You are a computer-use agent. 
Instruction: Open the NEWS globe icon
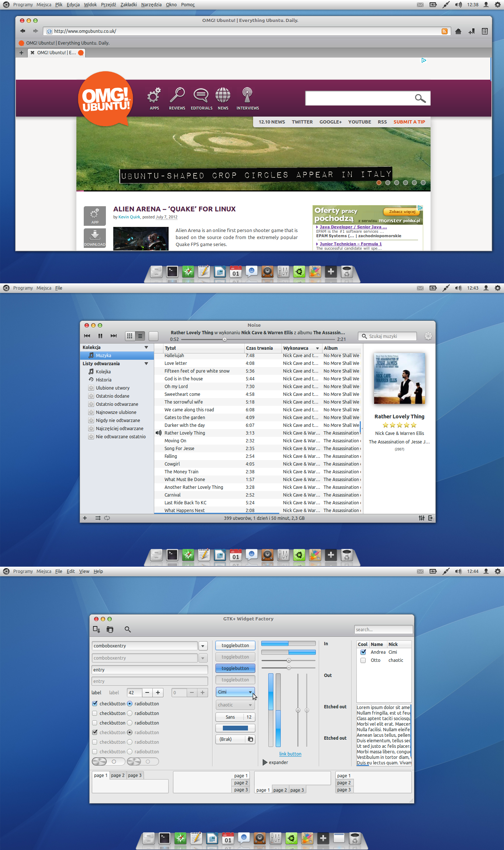tap(223, 95)
